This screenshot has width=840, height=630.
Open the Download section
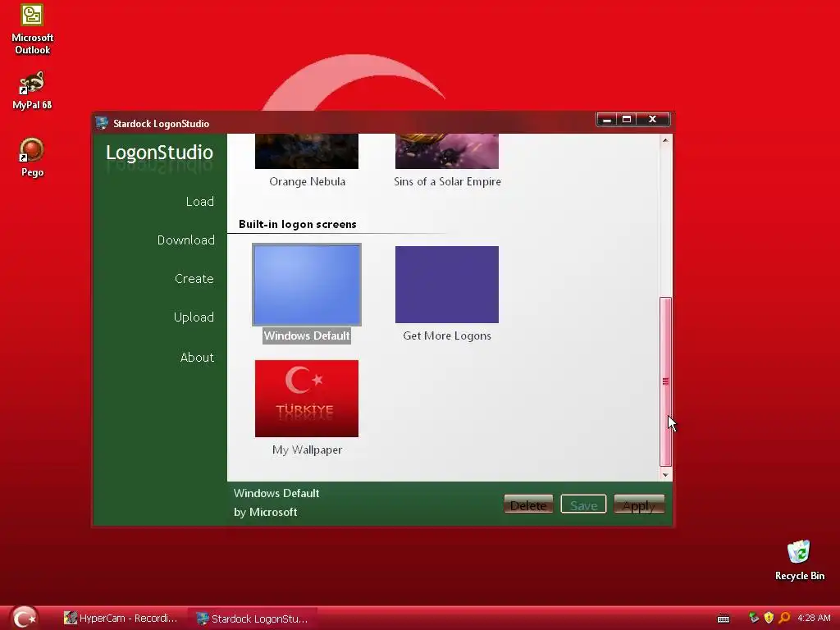186,240
